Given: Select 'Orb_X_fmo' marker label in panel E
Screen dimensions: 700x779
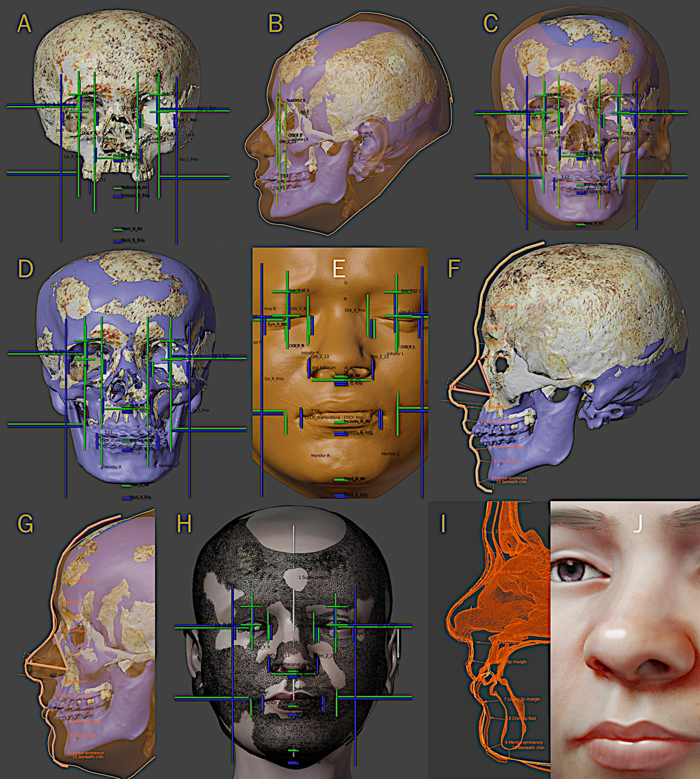Looking at the screenshot, I should (x=355, y=310).
